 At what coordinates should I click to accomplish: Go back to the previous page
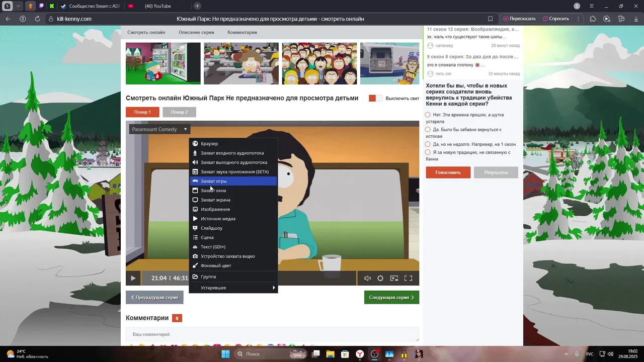8,19
